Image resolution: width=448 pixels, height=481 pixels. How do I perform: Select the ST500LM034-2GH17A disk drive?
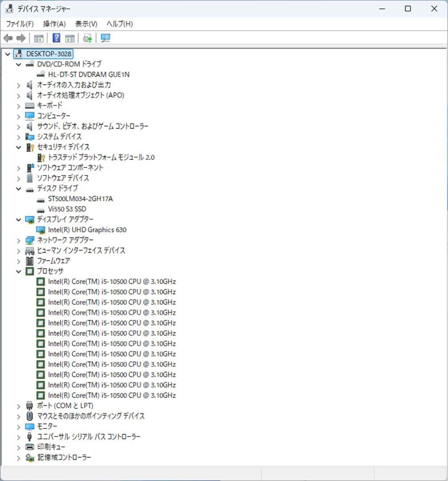click(80, 199)
